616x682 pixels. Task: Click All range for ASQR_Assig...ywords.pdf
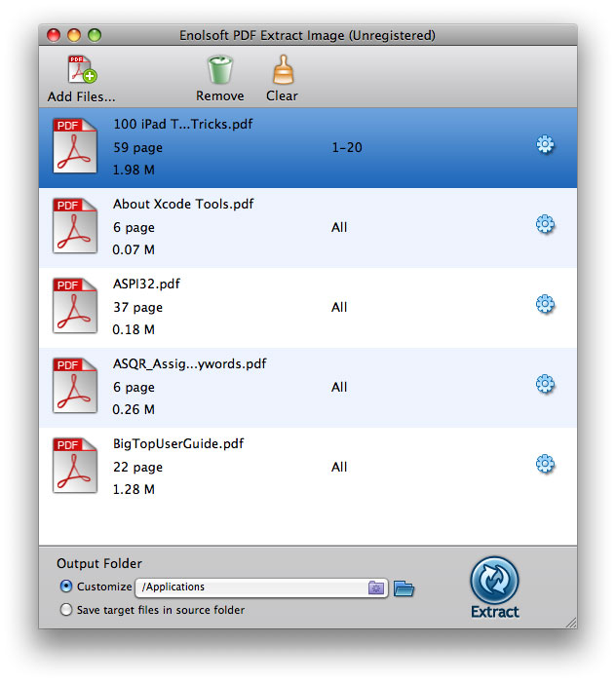point(339,387)
